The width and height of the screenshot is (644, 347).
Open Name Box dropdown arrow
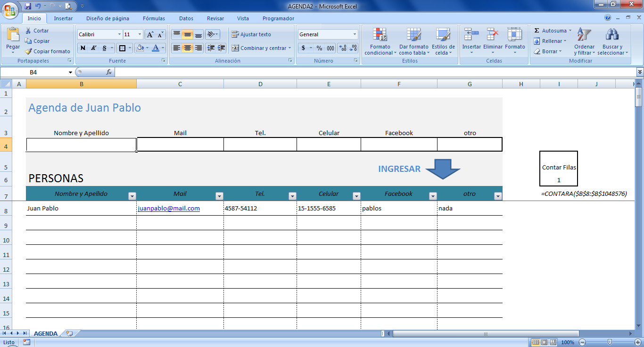point(70,72)
